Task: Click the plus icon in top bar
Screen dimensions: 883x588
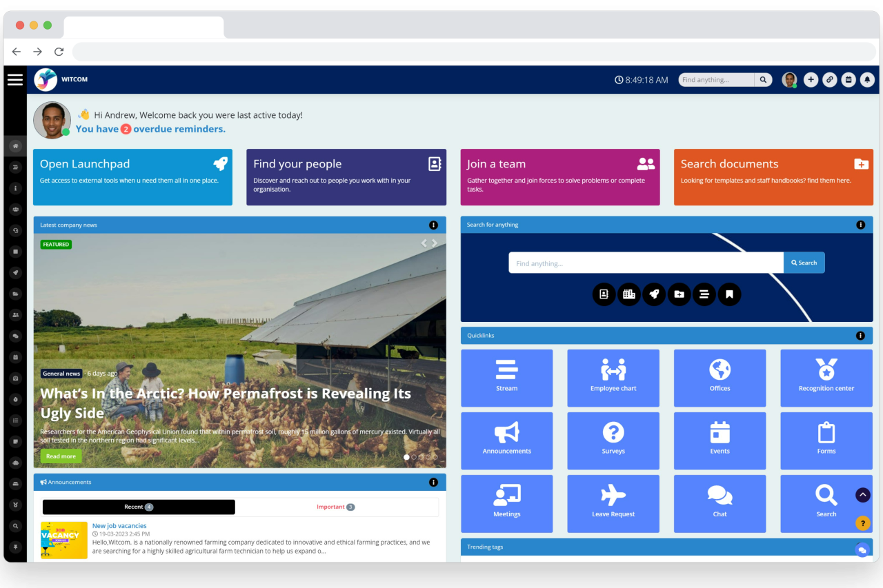Action: click(811, 80)
